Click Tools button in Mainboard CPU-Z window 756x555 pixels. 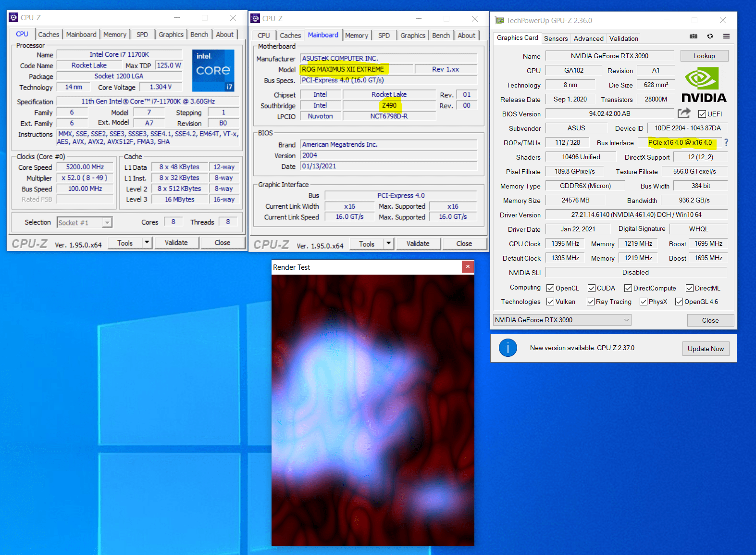tap(367, 243)
